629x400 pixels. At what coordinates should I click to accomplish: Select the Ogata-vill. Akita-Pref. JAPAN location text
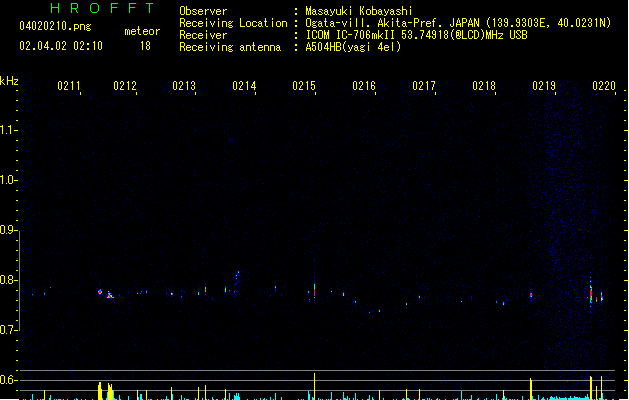(x=392, y=23)
